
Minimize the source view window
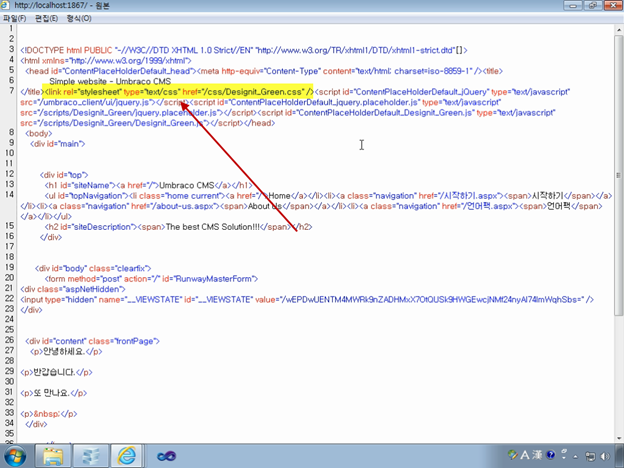[573, 5]
